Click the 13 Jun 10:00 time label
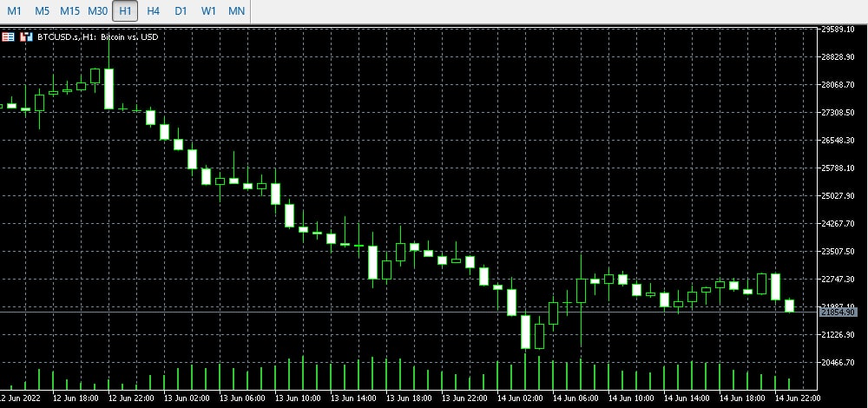The height and width of the screenshot is (408, 868). [x=298, y=398]
